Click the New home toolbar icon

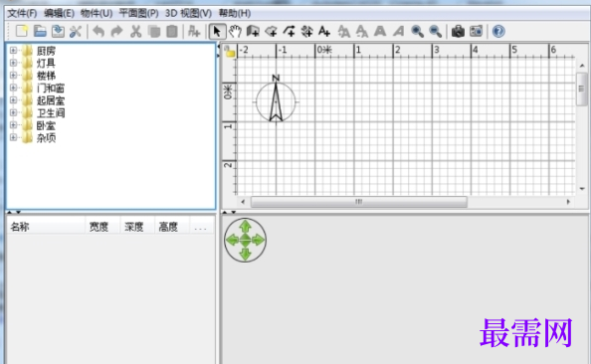point(22,31)
